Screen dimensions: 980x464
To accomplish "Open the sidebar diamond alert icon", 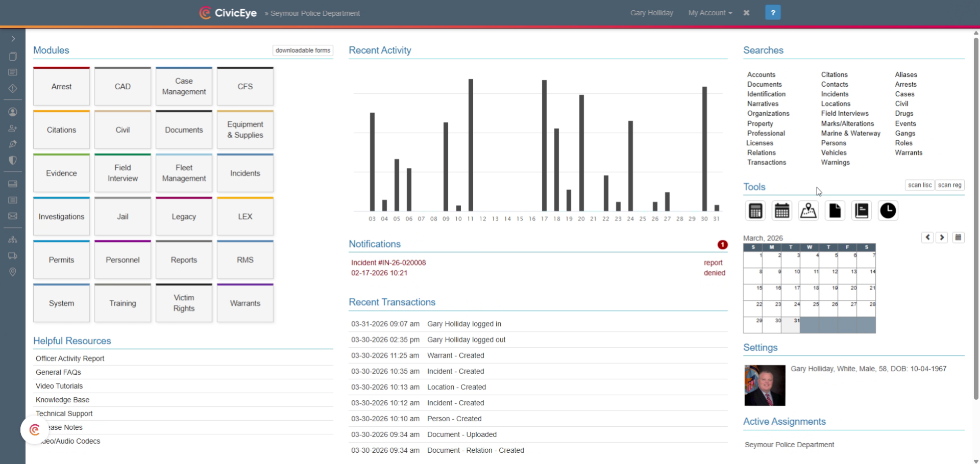I will [x=13, y=88].
